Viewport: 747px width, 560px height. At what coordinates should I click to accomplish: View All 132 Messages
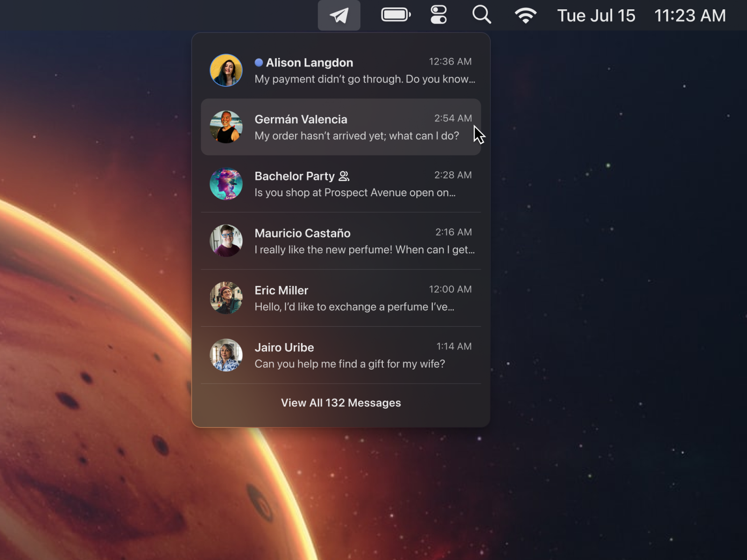click(340, 402)
